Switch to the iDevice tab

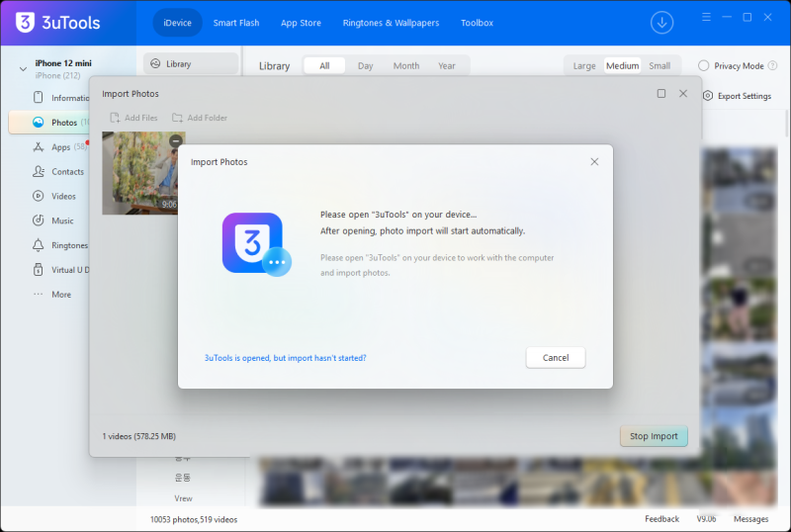177,23
